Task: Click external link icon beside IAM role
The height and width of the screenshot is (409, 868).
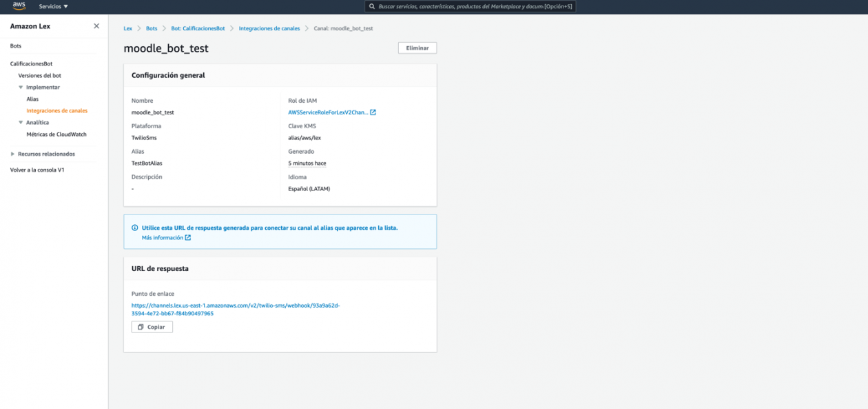Action: click(373, 112)
